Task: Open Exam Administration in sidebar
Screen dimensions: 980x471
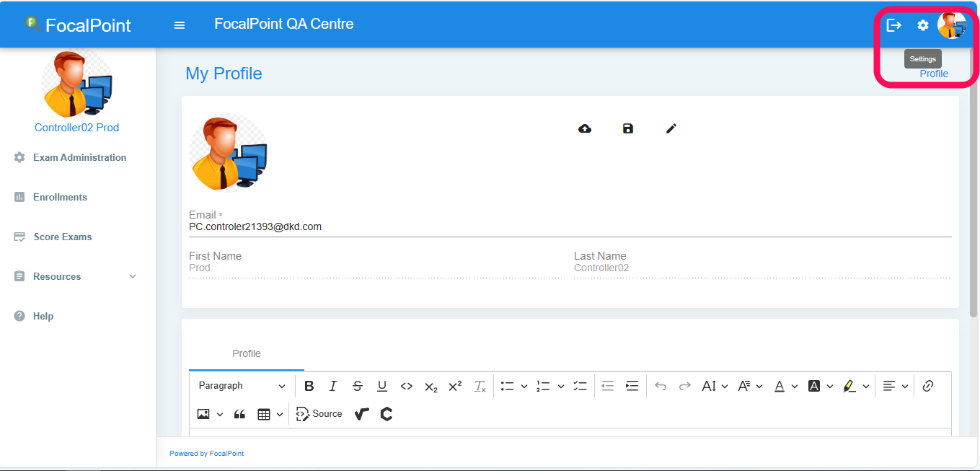Action: point(78,157)
